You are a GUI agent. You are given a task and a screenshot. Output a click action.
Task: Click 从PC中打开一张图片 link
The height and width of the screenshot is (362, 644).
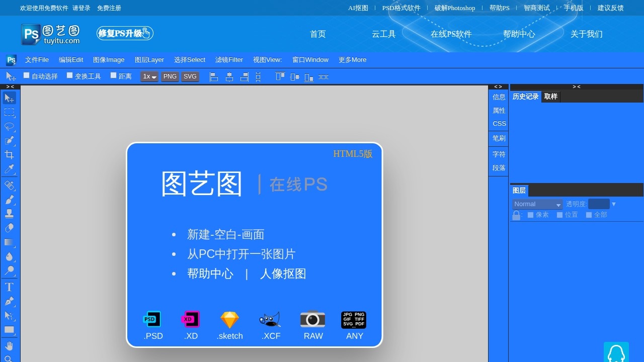pos(241,254)
